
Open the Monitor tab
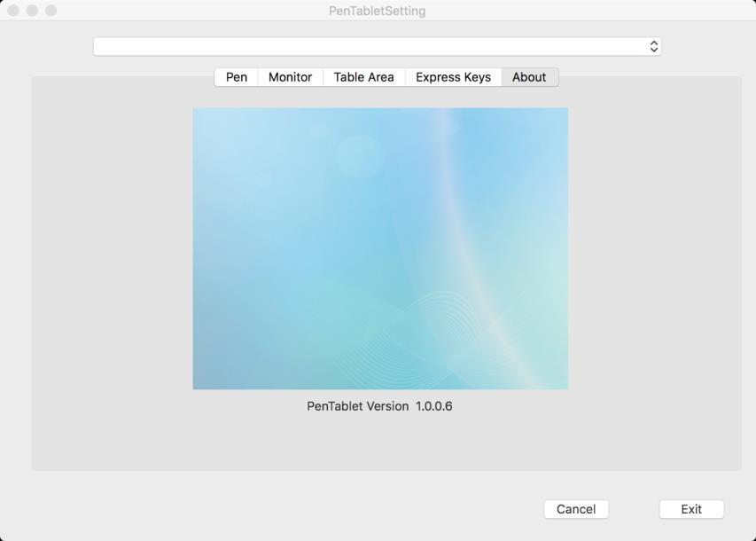point(290,77)
